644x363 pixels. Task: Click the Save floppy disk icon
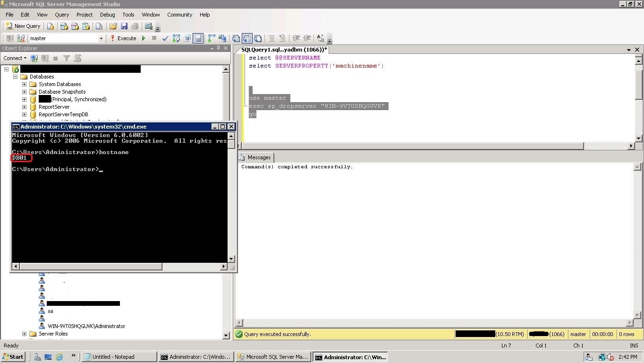click(x=124, y=26)
